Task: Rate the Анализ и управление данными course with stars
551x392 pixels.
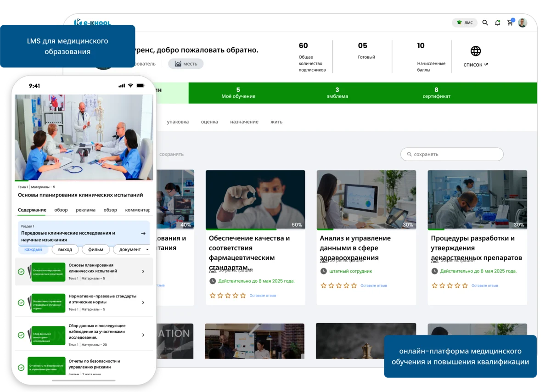Action: 338,285
